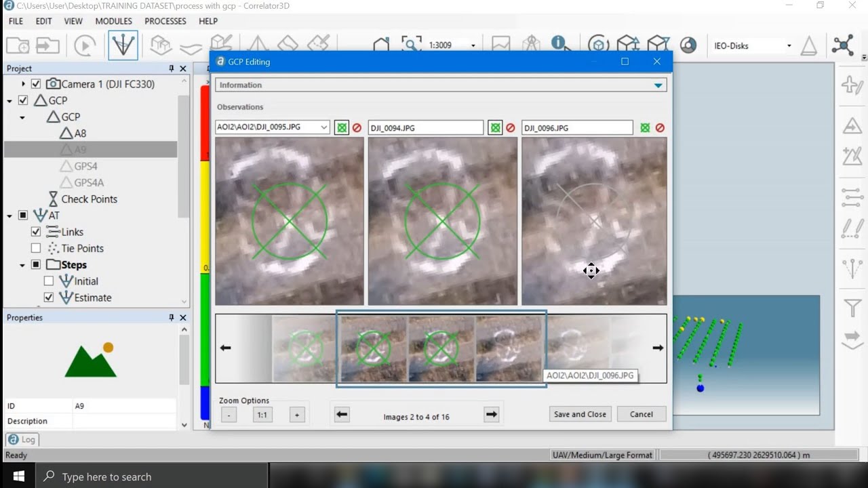Screen dimensions: 868x488
Task: Toggle the Camera 1 (DJI FC330) checkbox
Action: tap(36, 84)
